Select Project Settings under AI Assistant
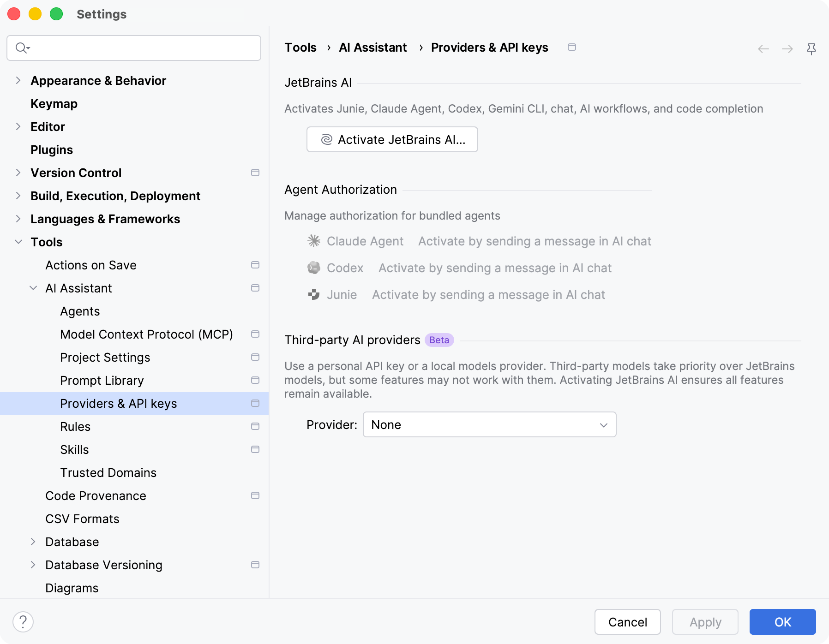Image resolution: width=829 pixels, height=644 pixels. pyautogui.click(x=105, y=358)
